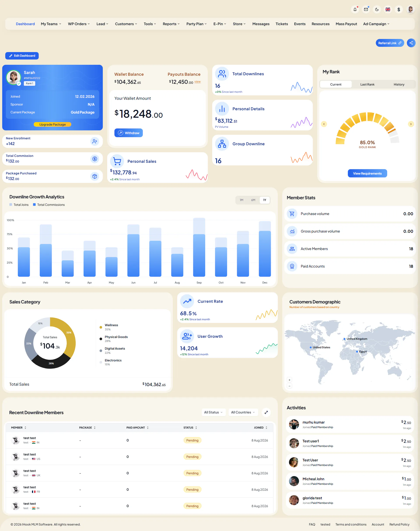Click the share icon next to Referral Link
This screenshot has width=420, height=531.
[411, 43]
